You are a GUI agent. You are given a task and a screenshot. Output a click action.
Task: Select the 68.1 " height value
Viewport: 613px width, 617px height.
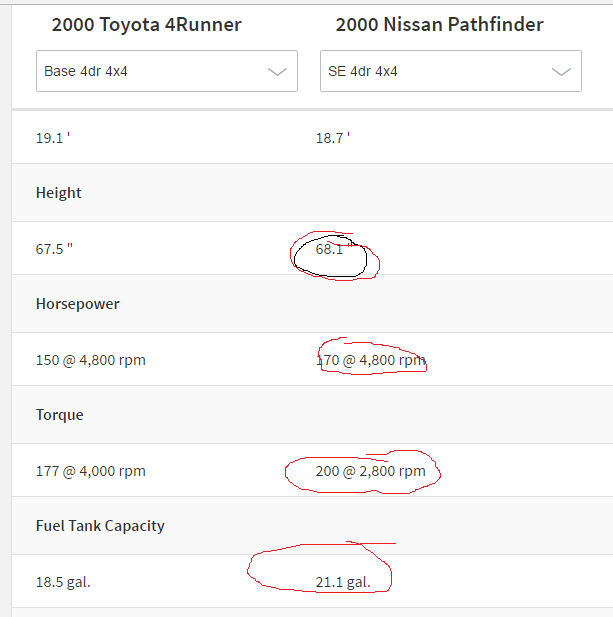pyautogui.click(x=332, y=249)
